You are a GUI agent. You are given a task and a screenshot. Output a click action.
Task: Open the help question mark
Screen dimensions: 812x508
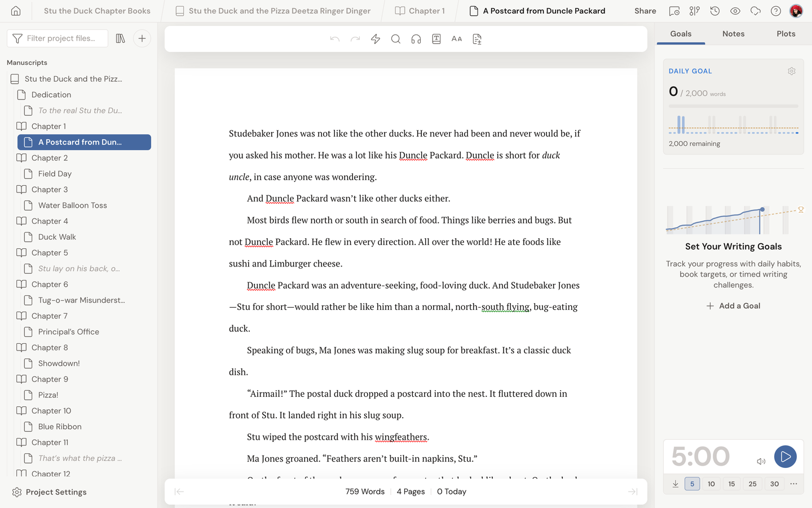(776, 11)
